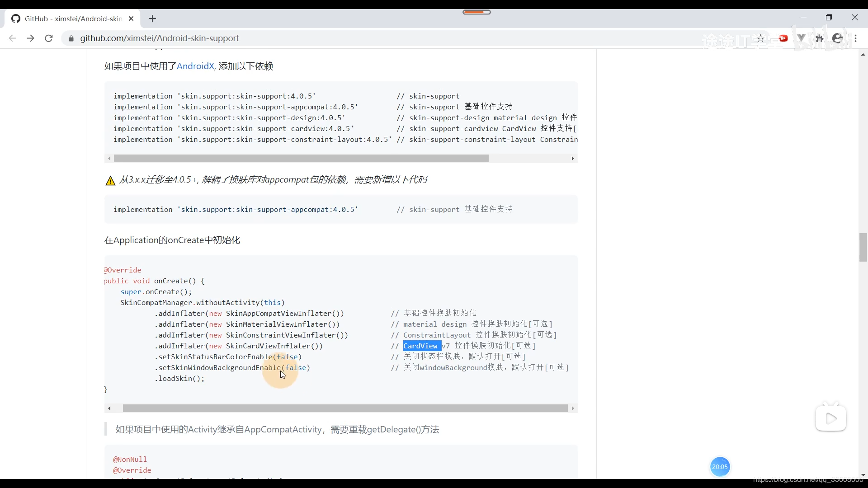Screen dimensions: 868x488
Task: Reload the GitHub page
Action: [49, 38]
